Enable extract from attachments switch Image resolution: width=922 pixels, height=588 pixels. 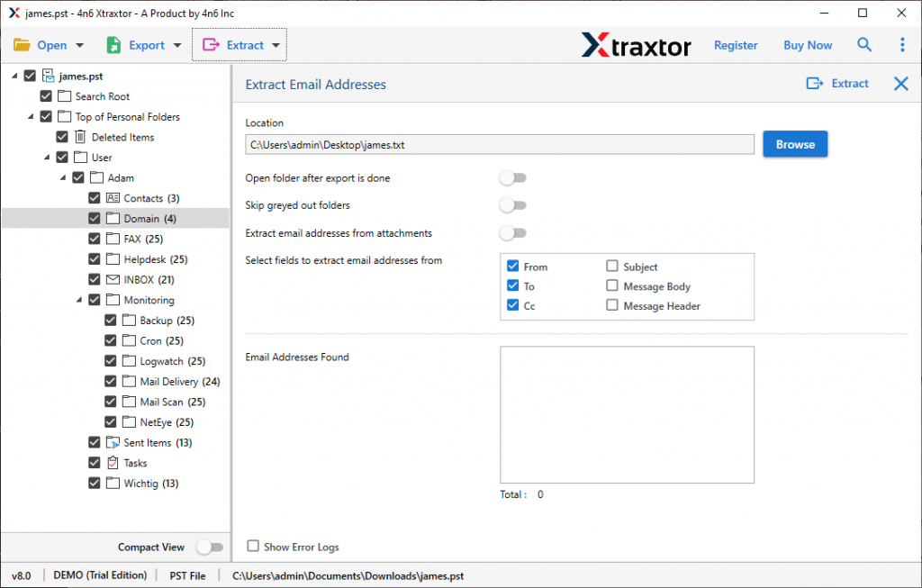pyautogui.click(x=512, y=233)
